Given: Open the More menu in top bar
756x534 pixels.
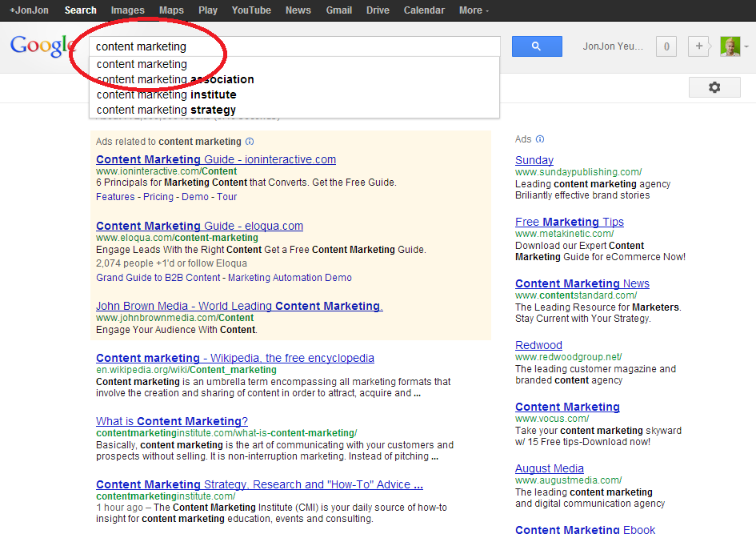Looking at the screenshot, I should point(474,10).
